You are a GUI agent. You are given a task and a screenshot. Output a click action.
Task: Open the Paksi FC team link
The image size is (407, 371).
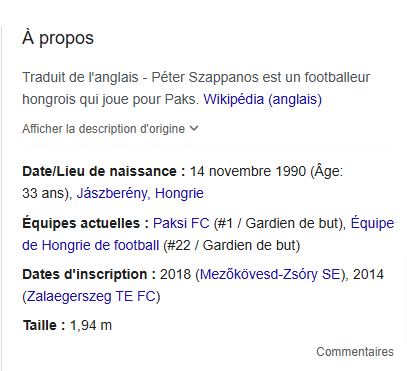click(x=181, y=223)
